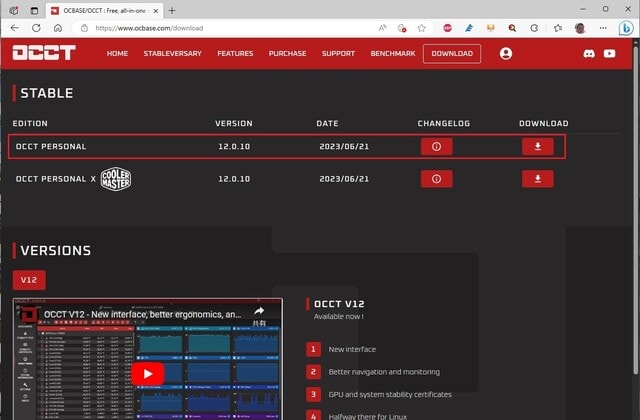The image size is (640, 420).
Task: Add page to favorites star
Action: [x=421, y=28]
